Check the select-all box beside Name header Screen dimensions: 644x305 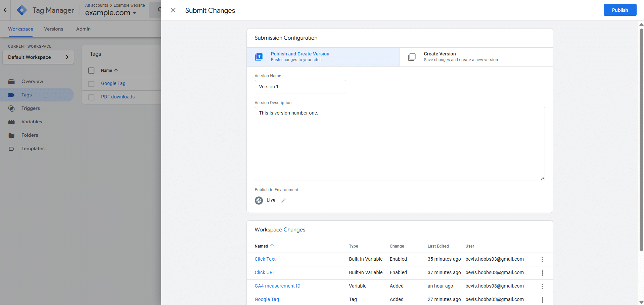[x=91, y=71]
